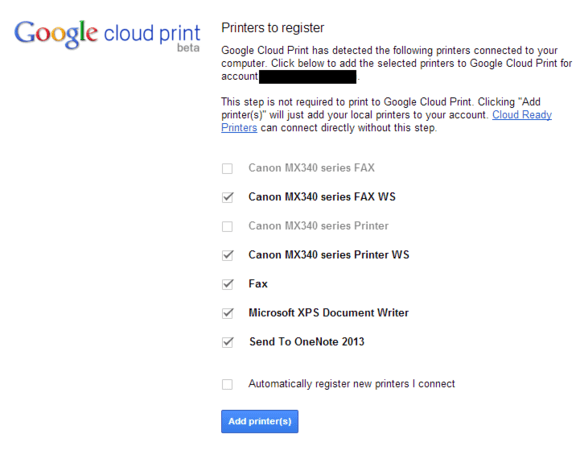Deselect Canon MX340 series Printer WS checkbox

pos(227,255)
